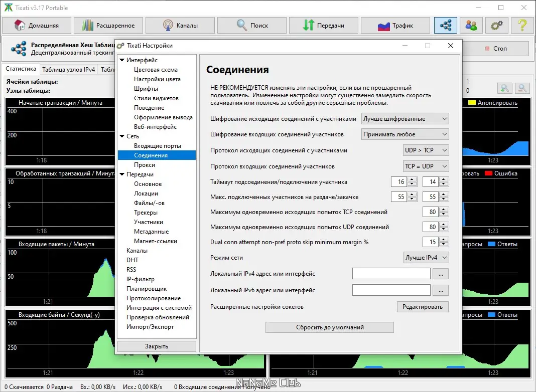Image resolution: width=536 pixels, height=392 pixels.
Task: Select Соединения in settings tree
Action: (157, 155)
